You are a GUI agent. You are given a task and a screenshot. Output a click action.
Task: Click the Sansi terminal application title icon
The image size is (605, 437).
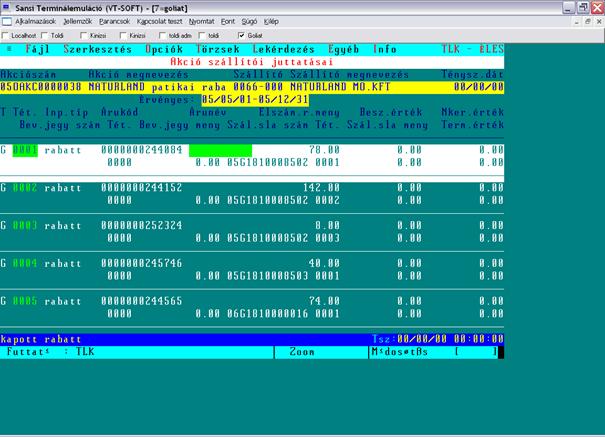[x=7, y=7]
